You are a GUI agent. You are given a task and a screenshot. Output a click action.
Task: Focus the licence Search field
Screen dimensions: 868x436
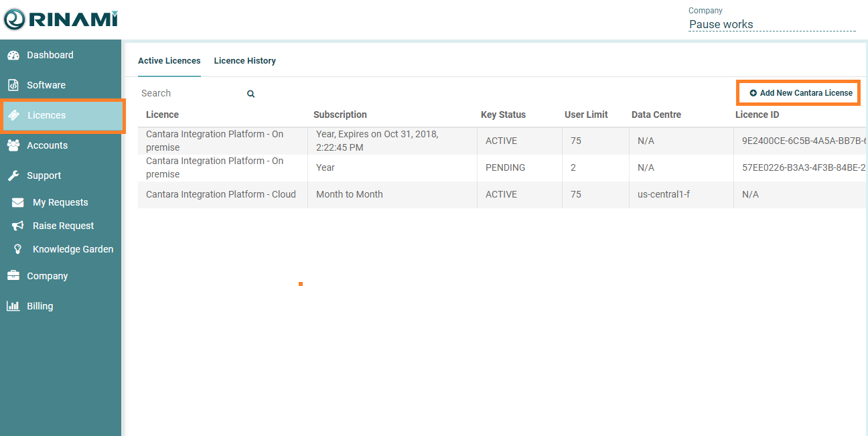[191, 94]
